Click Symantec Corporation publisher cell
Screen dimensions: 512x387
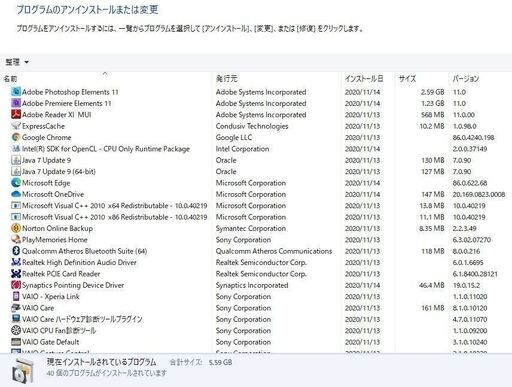251,228
